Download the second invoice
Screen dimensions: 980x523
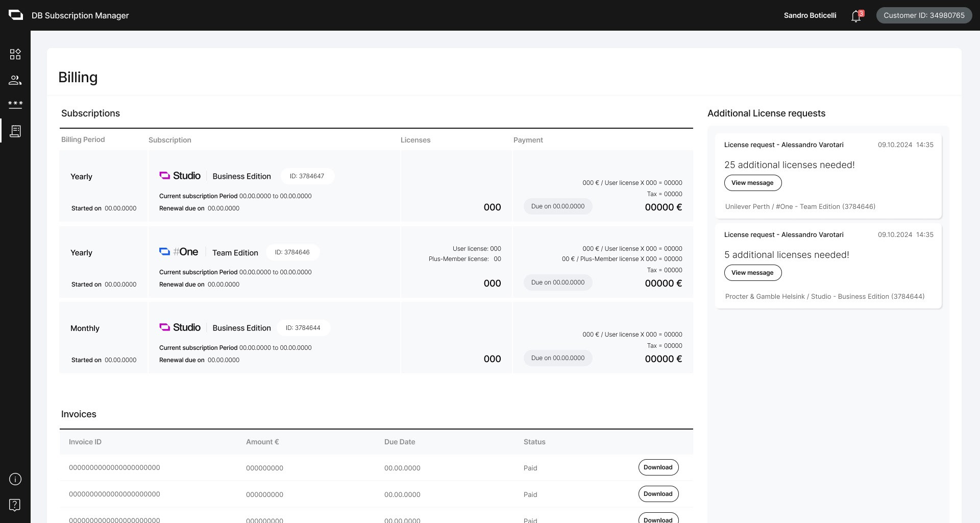pyautogui.click(x=658, y=494)
